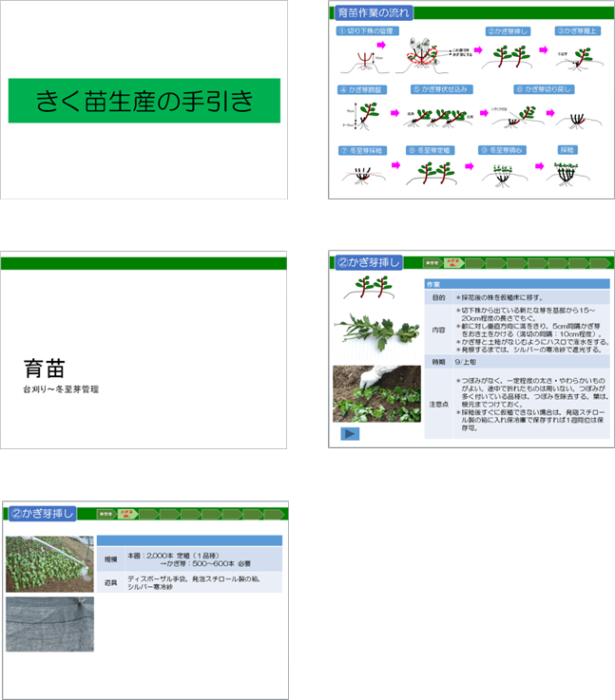
Task: Click the dug-up shoot diagram under ③かぎ芽掘上
Action: click(579, 58)
